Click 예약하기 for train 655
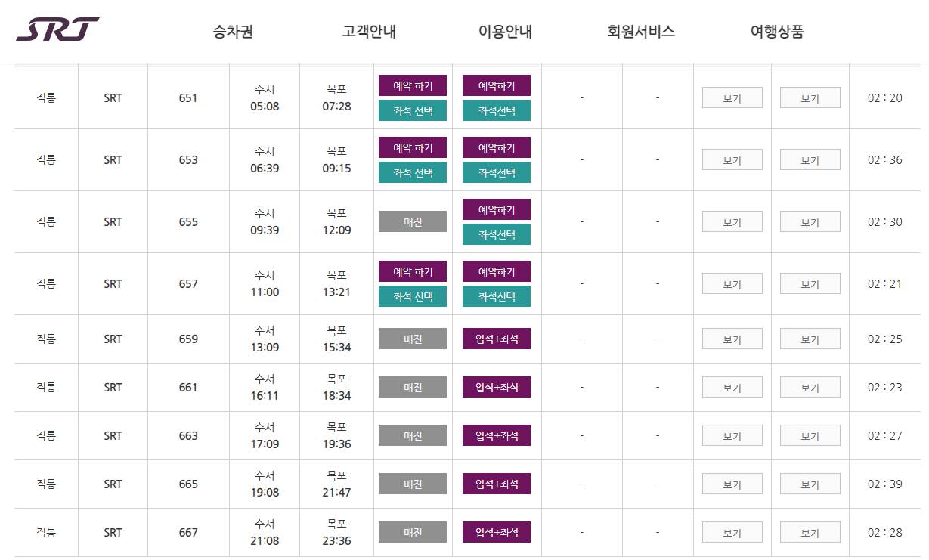This screenshot has width=929, height=560. (497, 209)
